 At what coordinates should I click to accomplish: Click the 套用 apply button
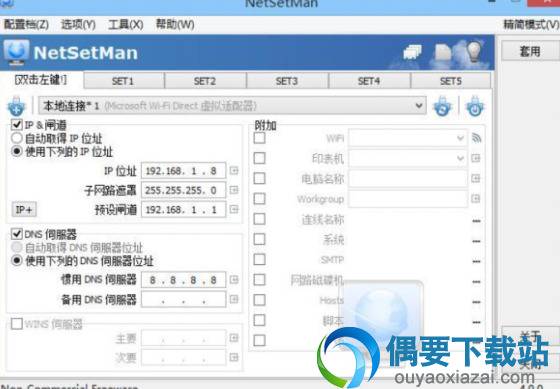[x=530, y=51]
